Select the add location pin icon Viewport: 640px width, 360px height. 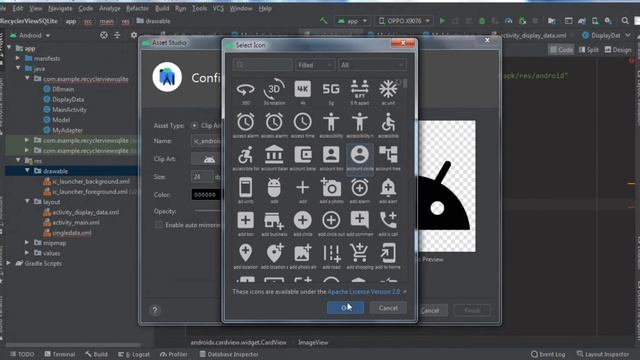pyautogui.click(x=245, y=253)
